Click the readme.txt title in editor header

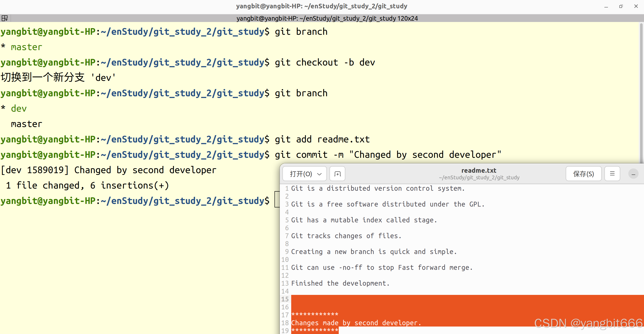[x=479, y=170]
